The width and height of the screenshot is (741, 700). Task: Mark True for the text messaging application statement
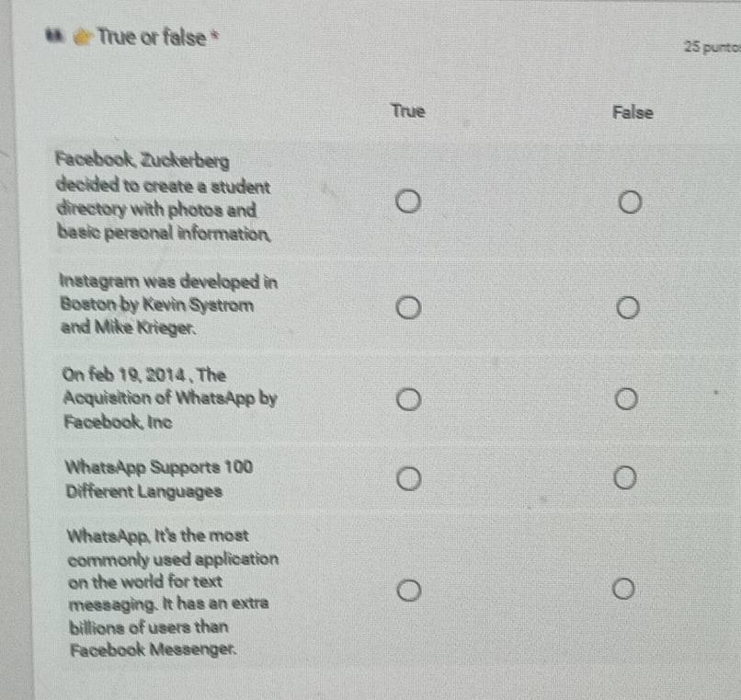point(407,589)
